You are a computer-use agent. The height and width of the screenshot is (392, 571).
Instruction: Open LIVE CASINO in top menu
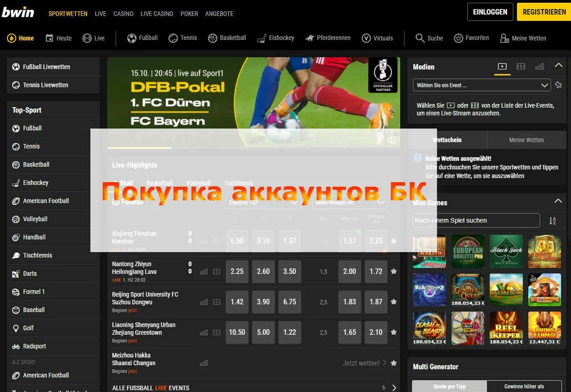(157, 14)
